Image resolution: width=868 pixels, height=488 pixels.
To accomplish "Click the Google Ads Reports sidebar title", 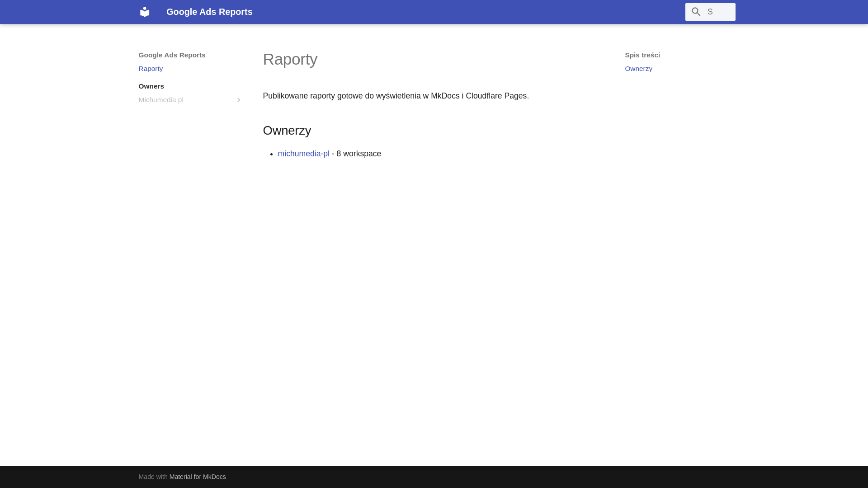I will [x=172, y=55].
